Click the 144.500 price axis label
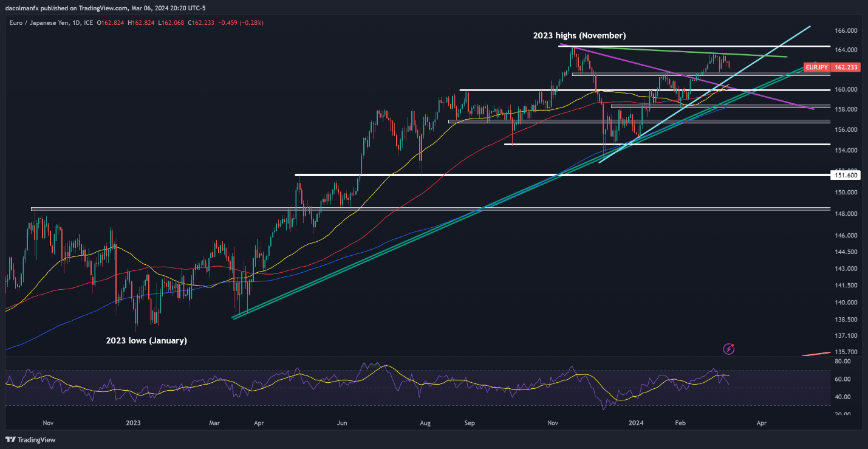Viewport: 868px width, 449px height. pos(846,252)
